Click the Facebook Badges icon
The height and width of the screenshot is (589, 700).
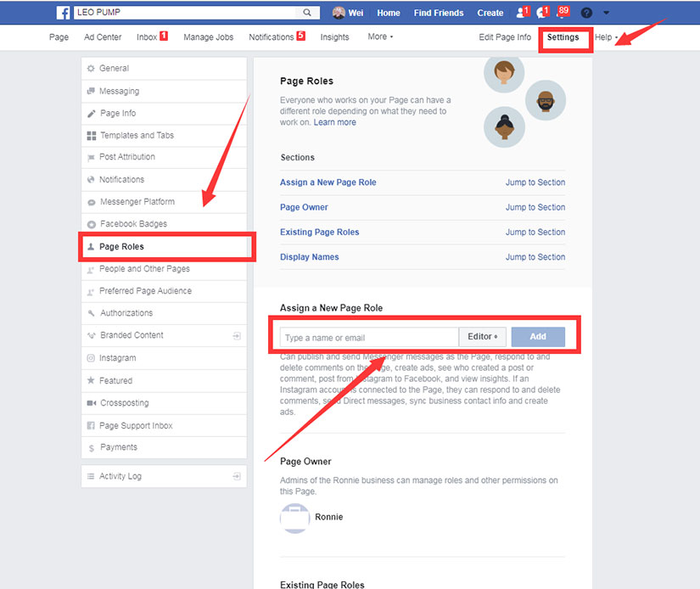(x=92, y=224)
